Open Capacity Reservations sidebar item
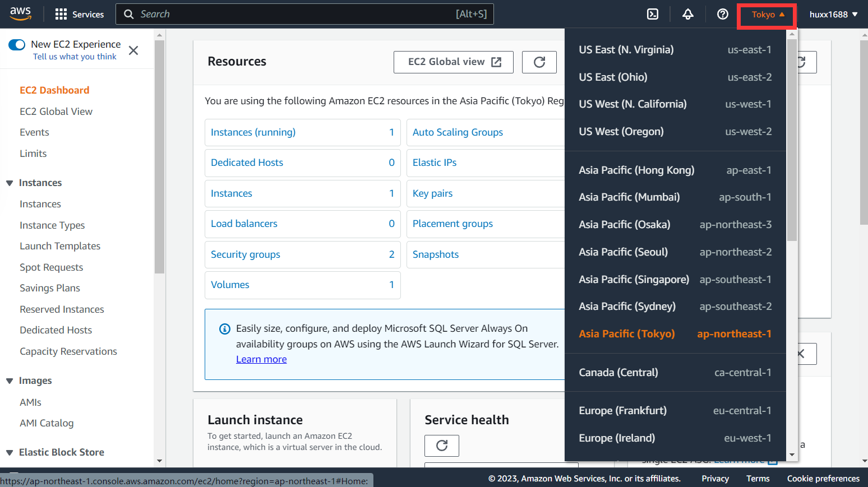 point(68,351)
